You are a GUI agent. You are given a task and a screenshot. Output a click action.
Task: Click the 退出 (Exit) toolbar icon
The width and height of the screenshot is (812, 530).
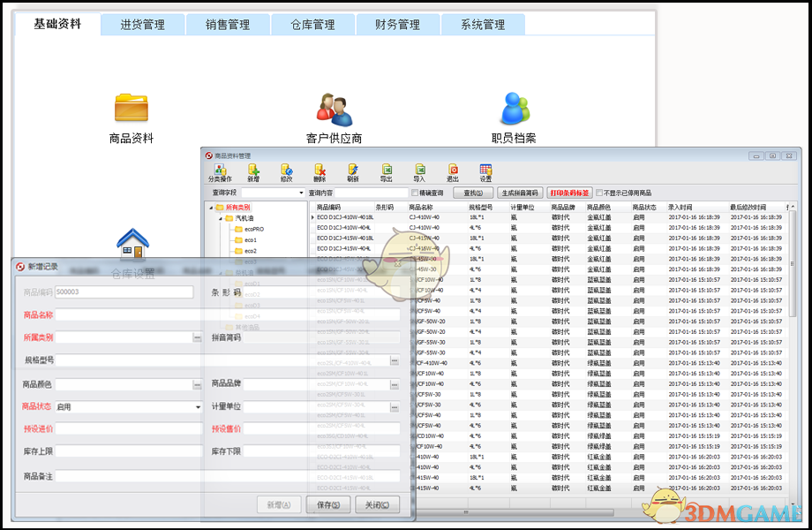click(x=454, y=170)
